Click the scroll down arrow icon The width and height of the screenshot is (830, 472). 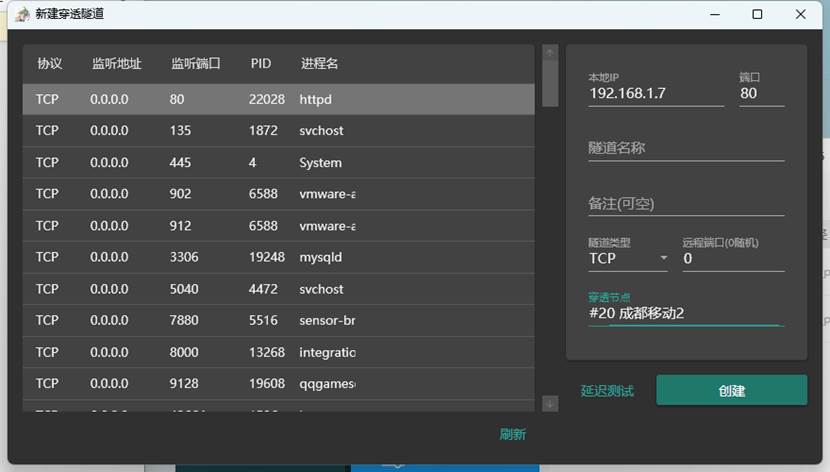(550, 404)
